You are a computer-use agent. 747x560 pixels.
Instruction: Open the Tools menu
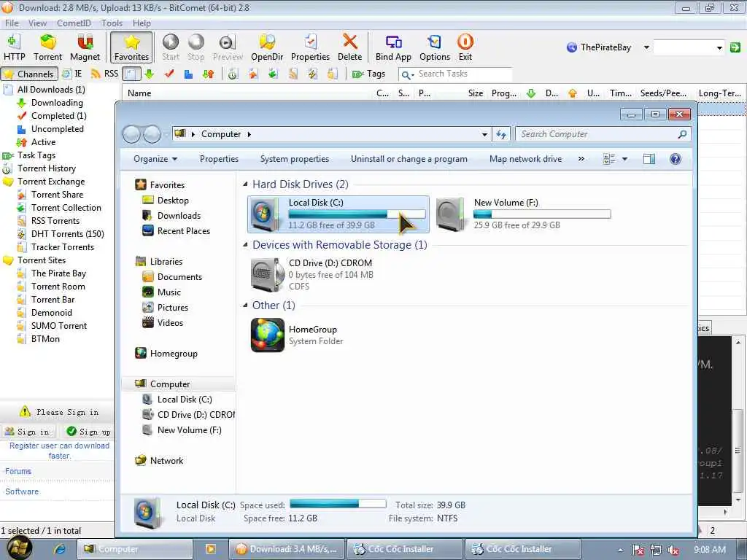pos(112,23)
